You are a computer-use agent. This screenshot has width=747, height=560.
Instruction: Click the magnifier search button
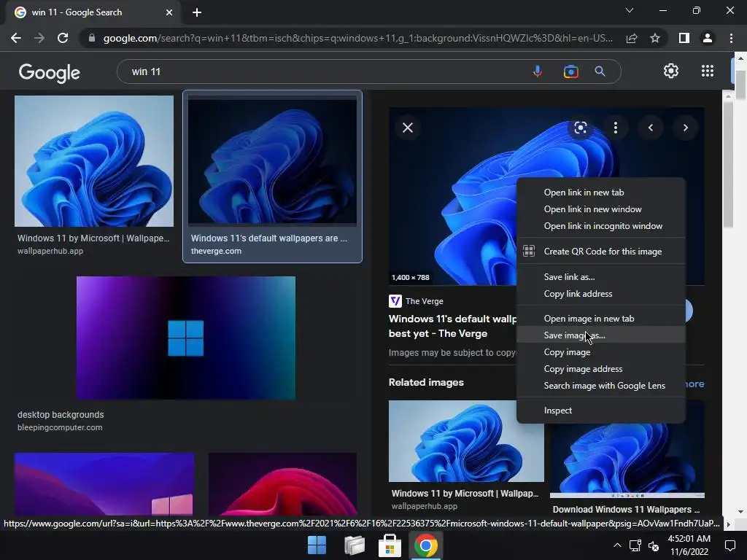pyautogui.click(x=600, y=71)
